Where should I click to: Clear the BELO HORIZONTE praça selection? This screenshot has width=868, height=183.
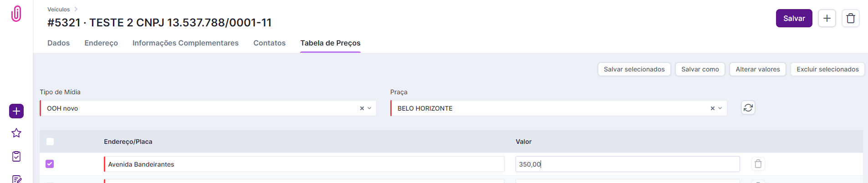713,108
